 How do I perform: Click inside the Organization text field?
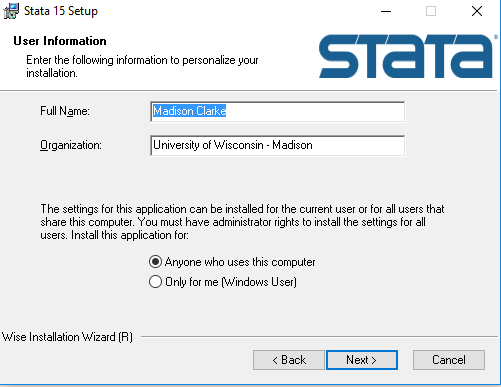tap(278, 146)
